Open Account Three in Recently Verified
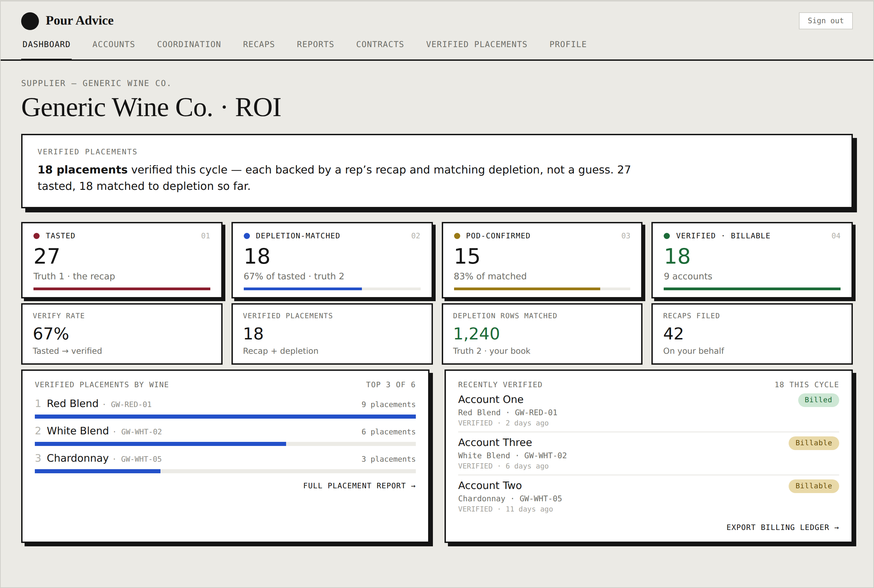874x588 pixels. pyautogui.click(x=495, y=443)
